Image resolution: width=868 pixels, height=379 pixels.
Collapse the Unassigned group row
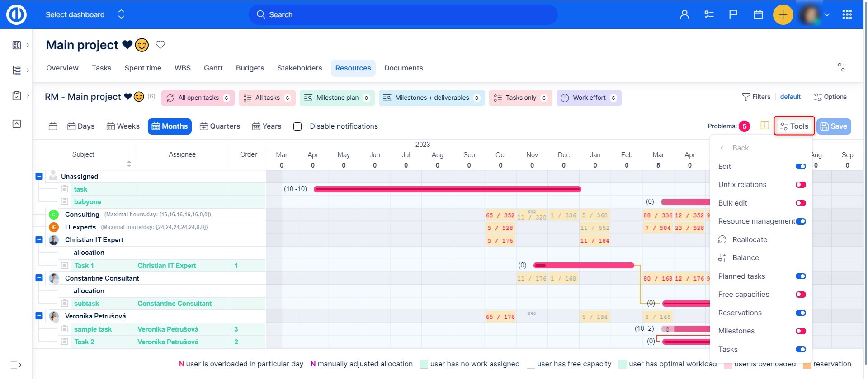coord(39,176)
